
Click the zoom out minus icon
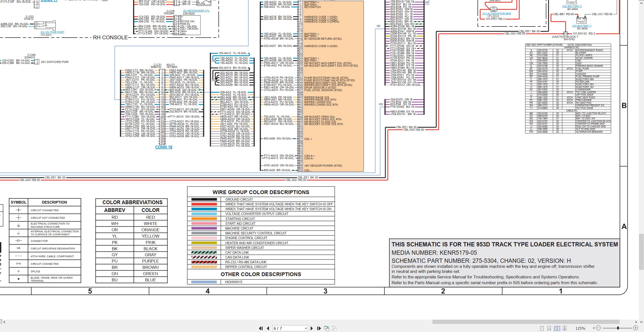pyautogui.click(x=598, y=328)
